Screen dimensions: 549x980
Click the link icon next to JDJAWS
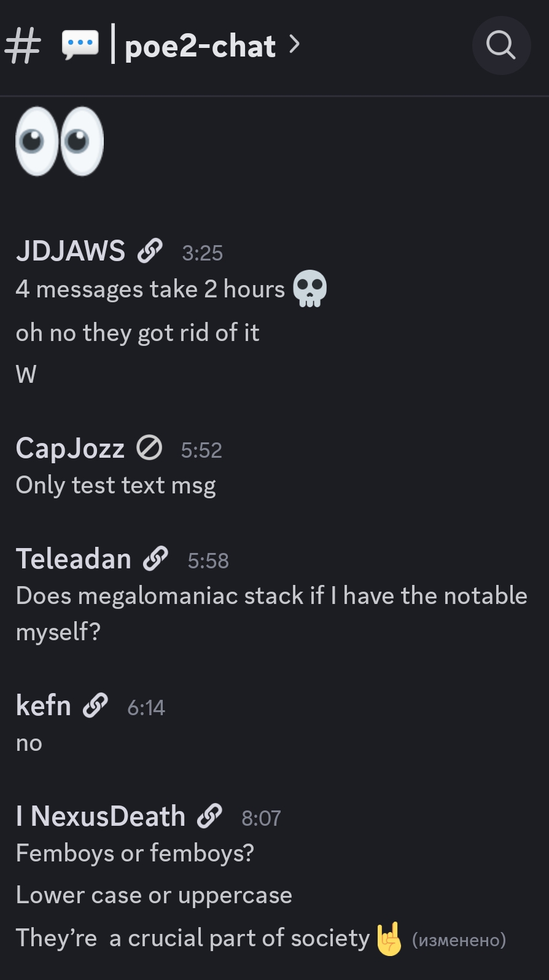point(150,251)
